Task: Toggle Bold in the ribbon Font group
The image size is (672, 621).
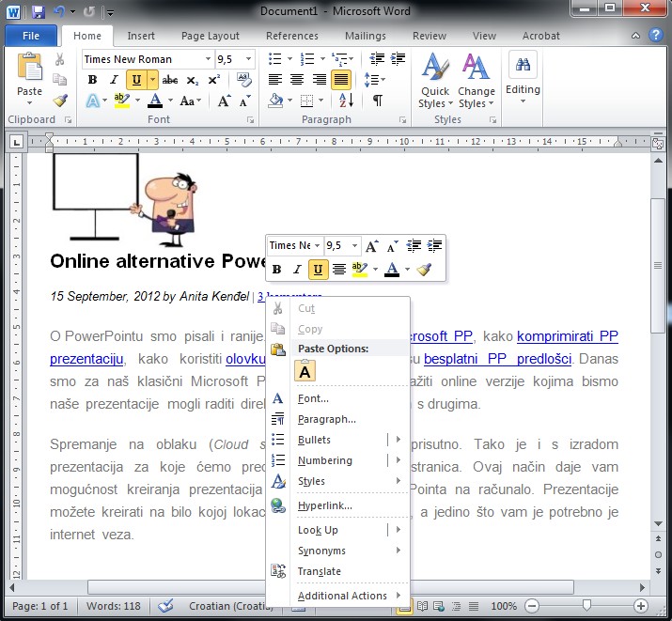Action: pyautogui.click(x=92, y=80)
